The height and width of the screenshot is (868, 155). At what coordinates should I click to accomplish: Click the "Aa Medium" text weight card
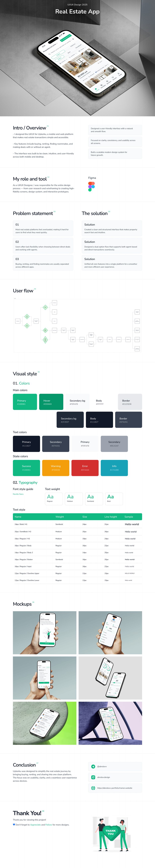point(74,499)
